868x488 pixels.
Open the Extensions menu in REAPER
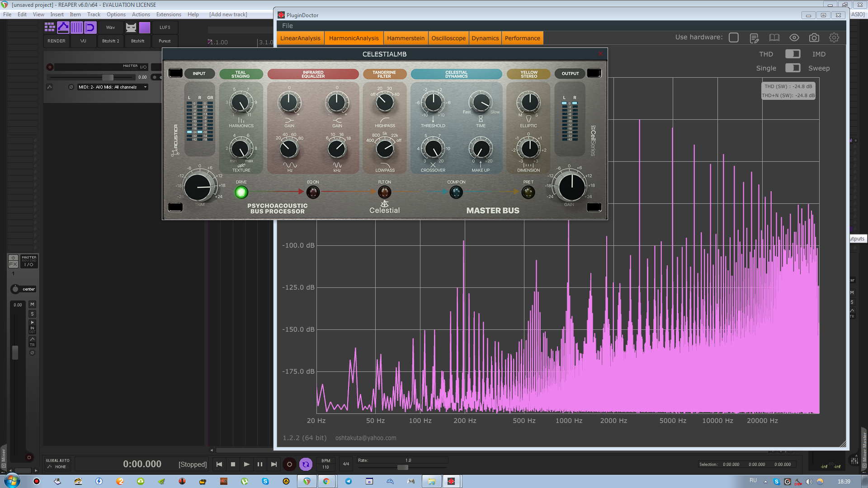169,14
